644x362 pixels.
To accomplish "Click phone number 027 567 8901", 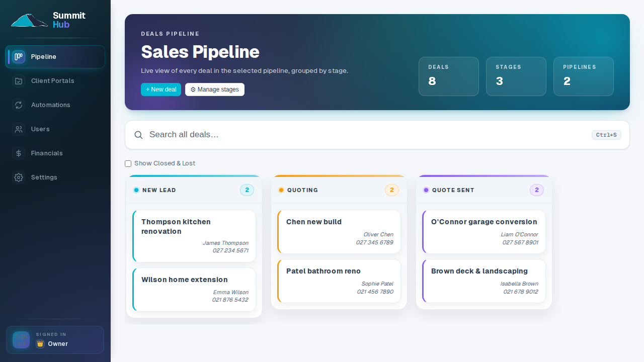I will pos(520,242).
